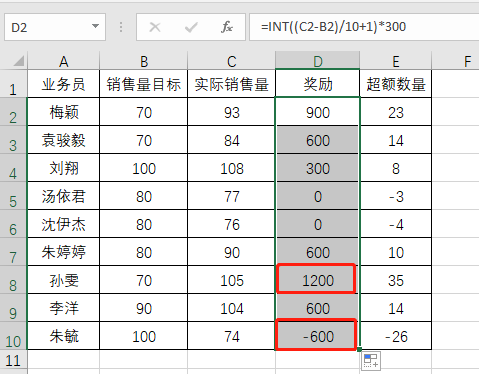Select row 8 header
The image size is (479, 374).
pos(13,280)
